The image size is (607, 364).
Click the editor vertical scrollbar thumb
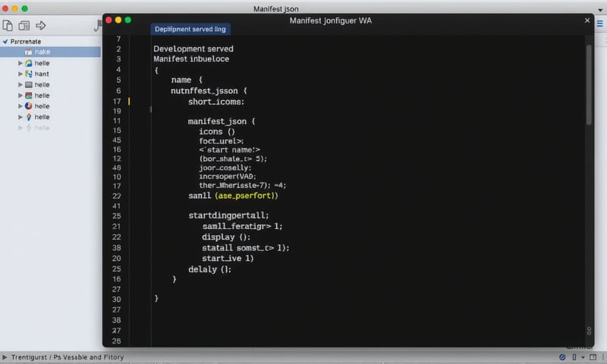pyautogui.click(x=589, y=84)
